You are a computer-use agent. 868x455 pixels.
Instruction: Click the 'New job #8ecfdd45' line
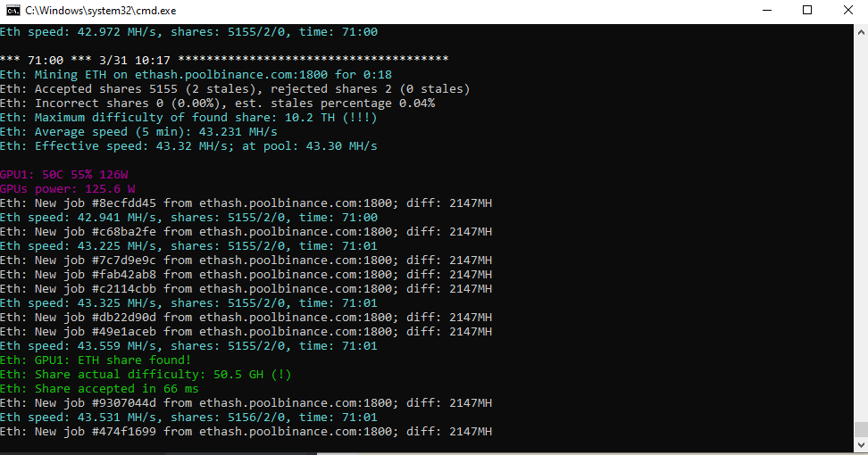coord(246,203)
